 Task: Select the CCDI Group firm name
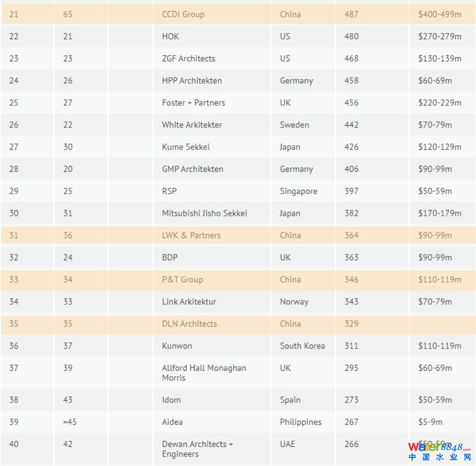click(x=183, y=14)
